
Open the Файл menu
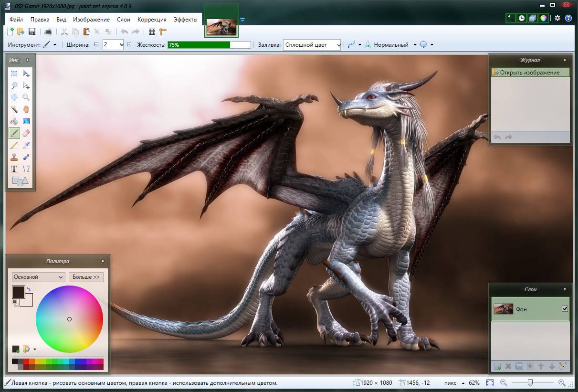point(16,20)
